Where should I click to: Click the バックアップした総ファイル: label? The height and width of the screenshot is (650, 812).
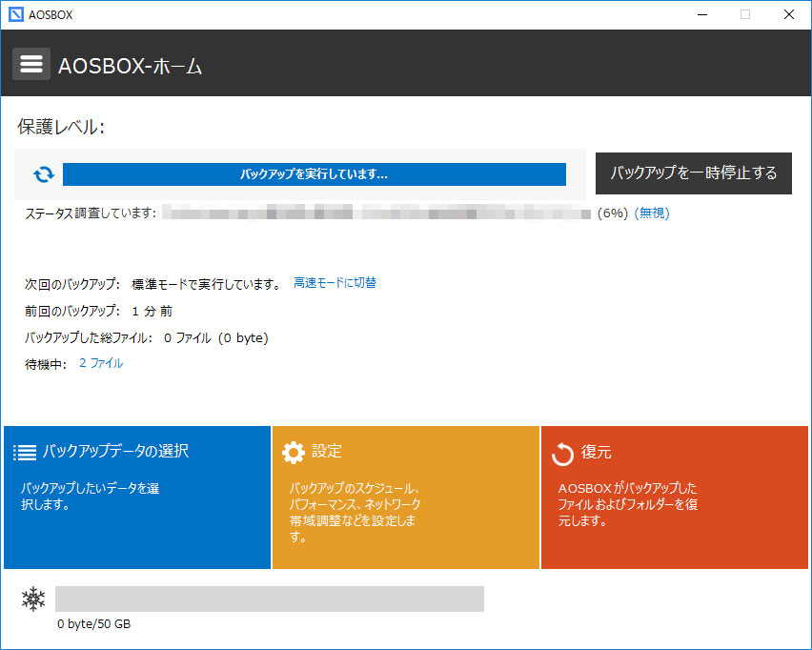pos(89,338)
